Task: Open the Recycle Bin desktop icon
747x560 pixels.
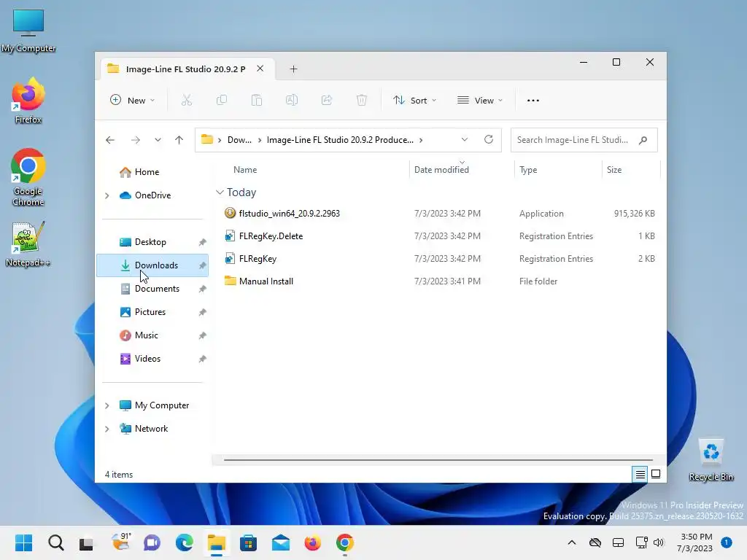Action: (711, 460)
